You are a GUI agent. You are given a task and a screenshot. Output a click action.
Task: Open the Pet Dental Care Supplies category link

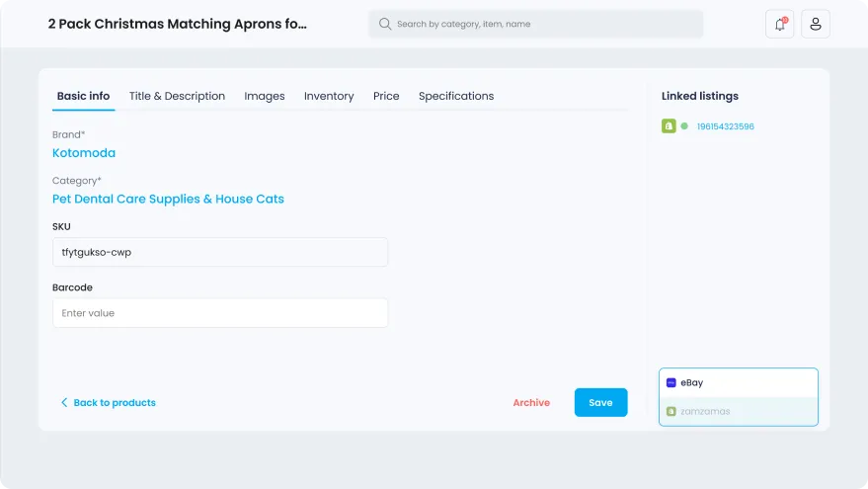168,199
